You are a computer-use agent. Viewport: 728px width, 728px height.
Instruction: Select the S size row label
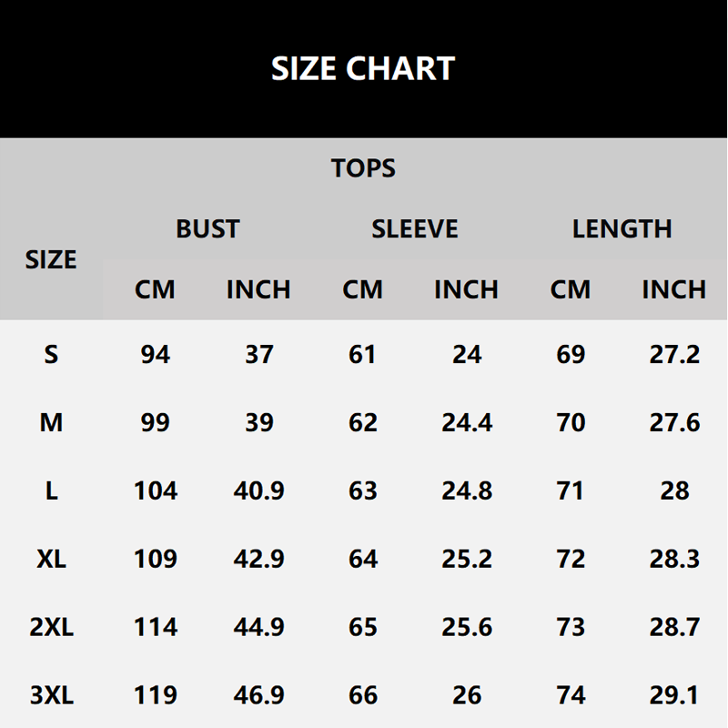51,354
